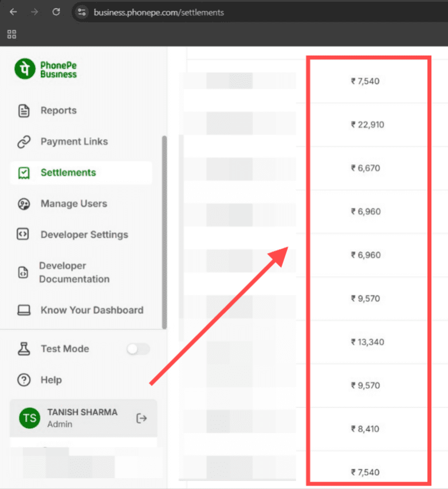Screen dimensions: 448x489
Task: Click the Manage Users icon
Action: point(23,204)
